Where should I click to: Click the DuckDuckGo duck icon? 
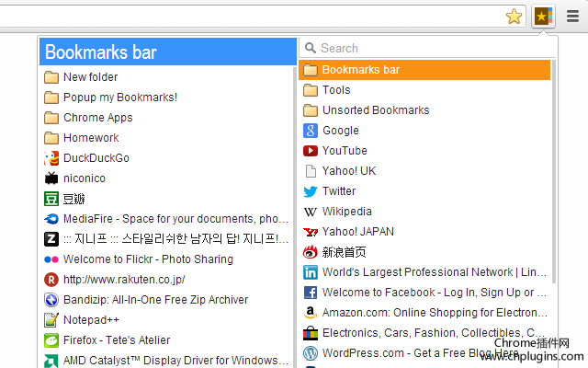(51, 158)
